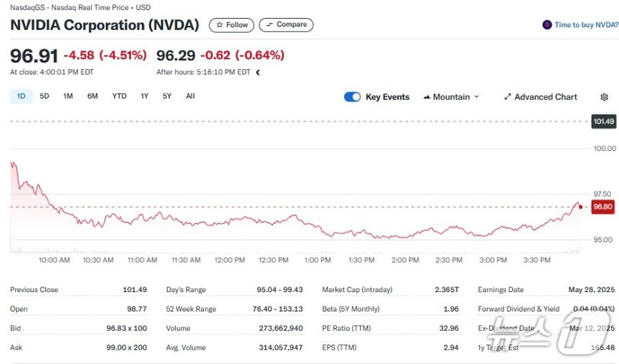Choose the 1Y range tab
This screenshot has height=364, width=619.
[145, 96]
